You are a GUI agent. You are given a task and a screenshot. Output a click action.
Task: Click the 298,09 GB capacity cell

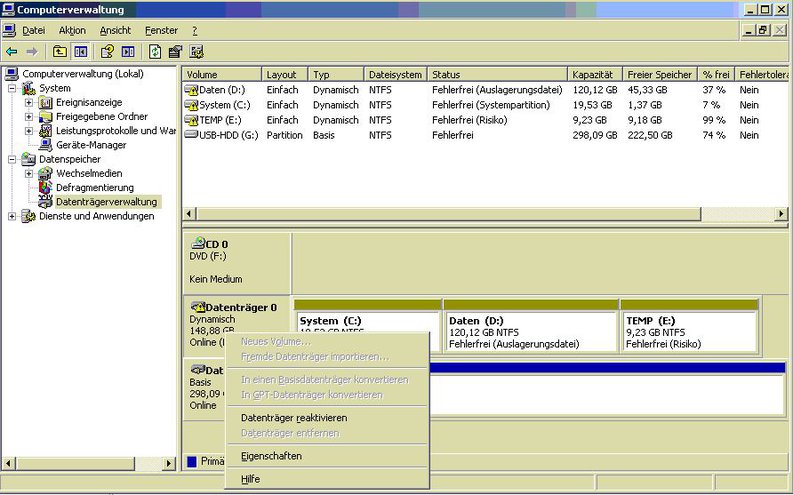[x=595, y=136]
